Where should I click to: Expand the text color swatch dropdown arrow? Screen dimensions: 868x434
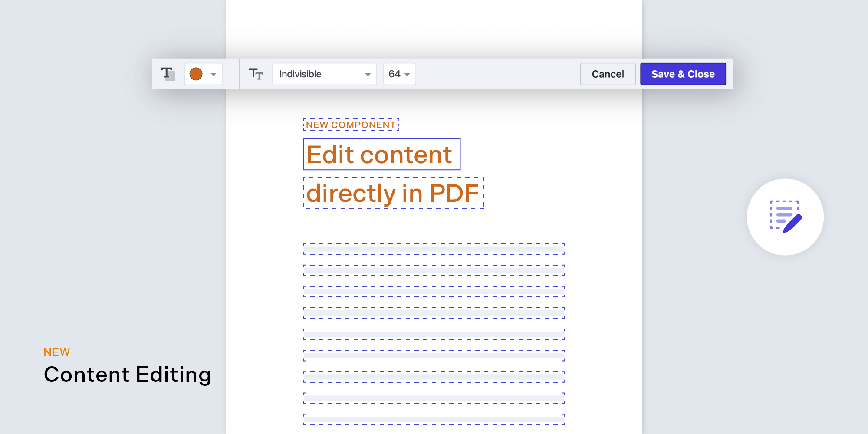click(x=213, y=74)
